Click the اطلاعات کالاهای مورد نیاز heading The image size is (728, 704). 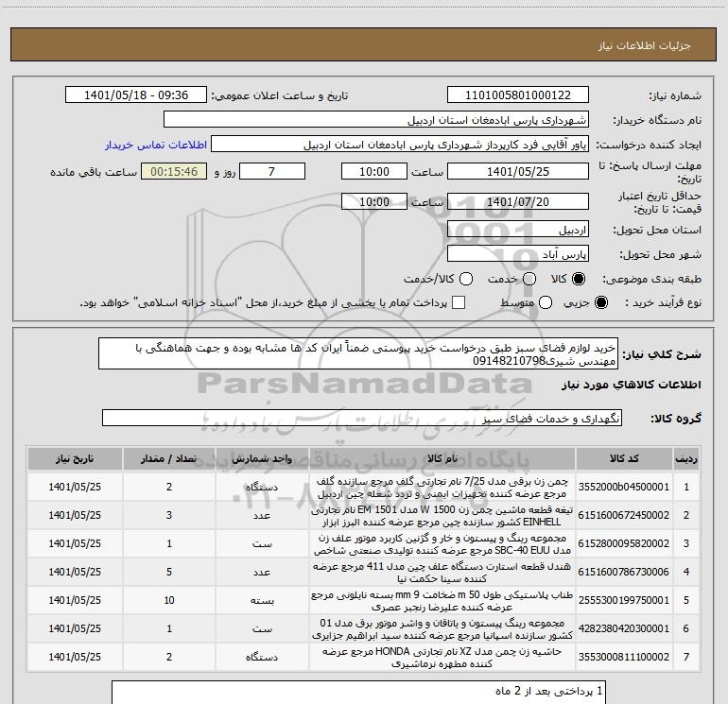coord(632,385)
